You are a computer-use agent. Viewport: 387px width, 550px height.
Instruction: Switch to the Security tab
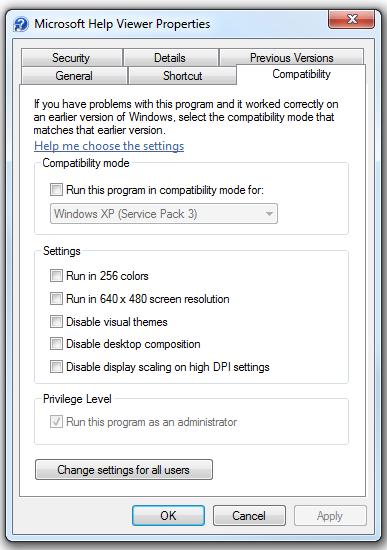(x=72, y=58)
